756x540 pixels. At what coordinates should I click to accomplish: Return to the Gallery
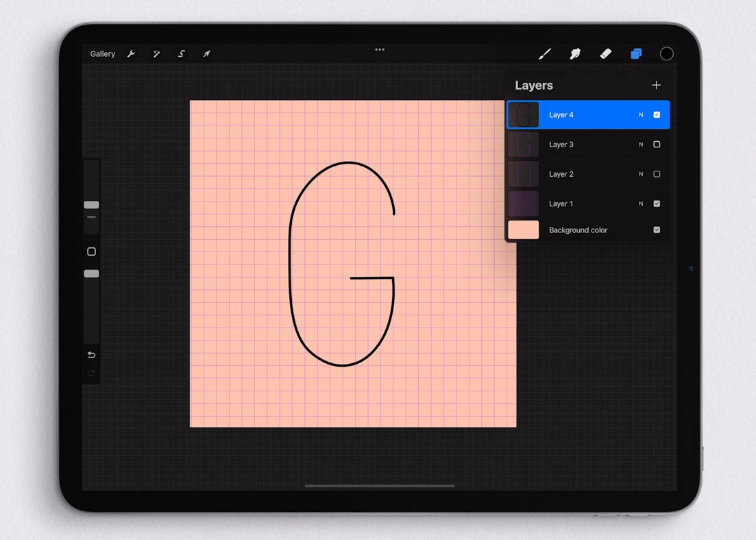[102, 53]
